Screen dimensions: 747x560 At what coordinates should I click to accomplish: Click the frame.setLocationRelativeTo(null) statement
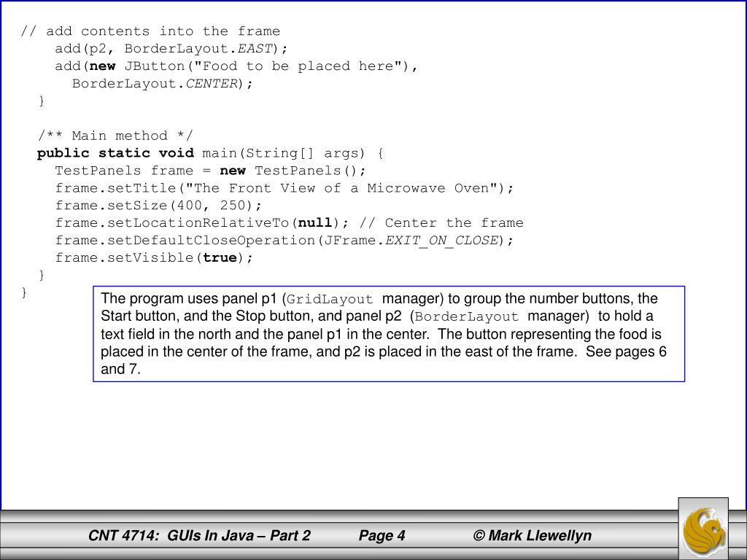point(202,223)
